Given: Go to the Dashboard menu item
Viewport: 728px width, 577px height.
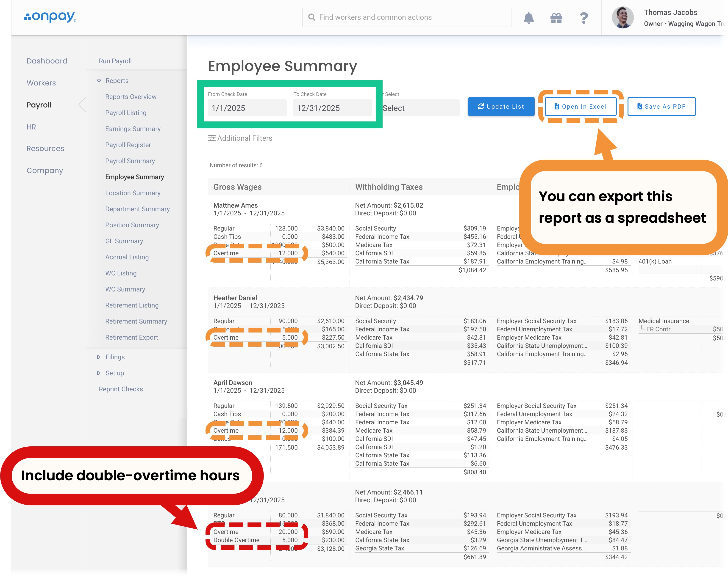Looking at the screenshot, I should click(47, 61).
